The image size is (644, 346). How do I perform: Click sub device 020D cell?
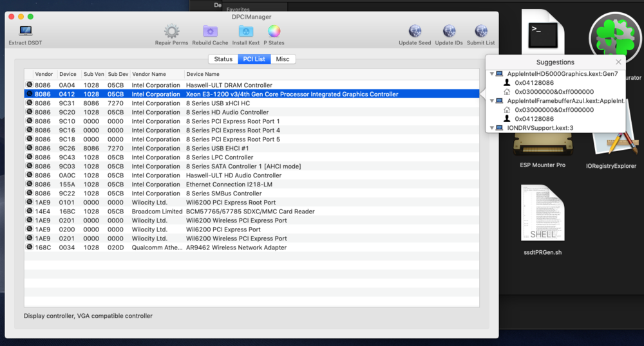pos(115,248)
